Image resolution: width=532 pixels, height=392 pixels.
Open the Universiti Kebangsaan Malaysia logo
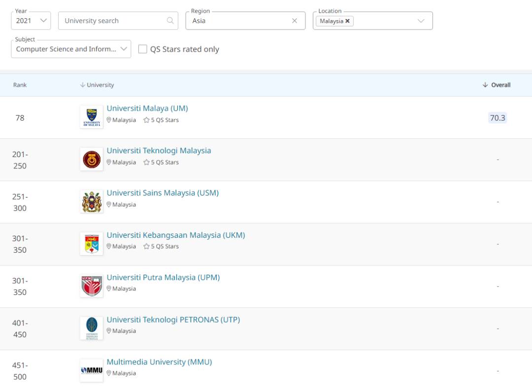92,243
